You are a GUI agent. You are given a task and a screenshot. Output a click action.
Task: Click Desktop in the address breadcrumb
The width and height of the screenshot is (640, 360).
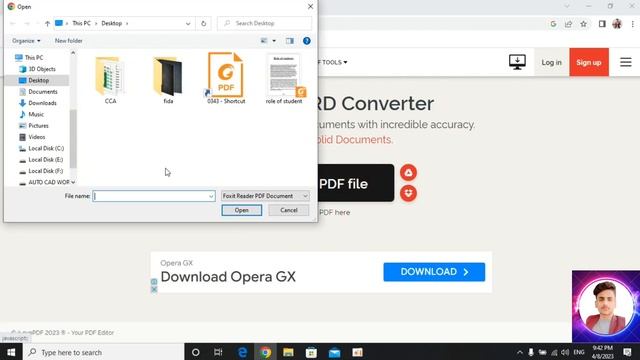point(111,24)
